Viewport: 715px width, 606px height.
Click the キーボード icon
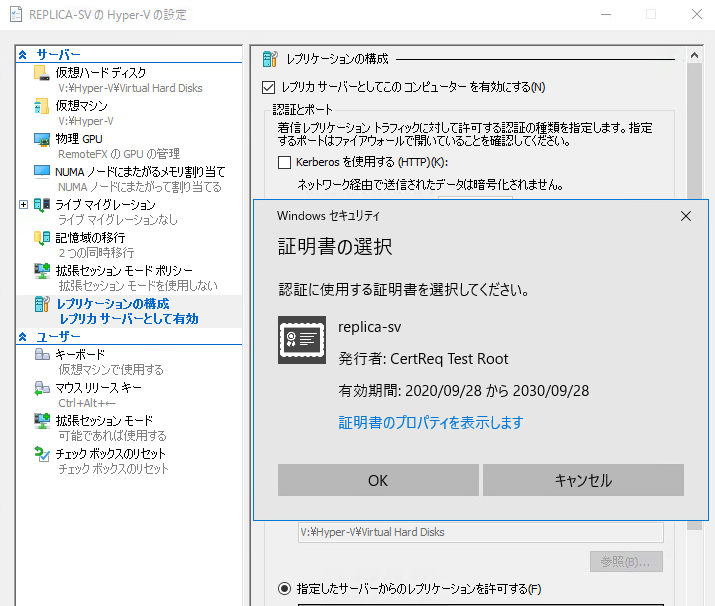(x=41, y=354)
